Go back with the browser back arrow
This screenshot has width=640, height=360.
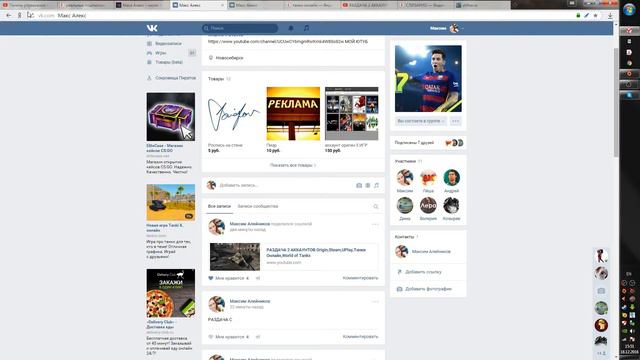click(9, 16)
